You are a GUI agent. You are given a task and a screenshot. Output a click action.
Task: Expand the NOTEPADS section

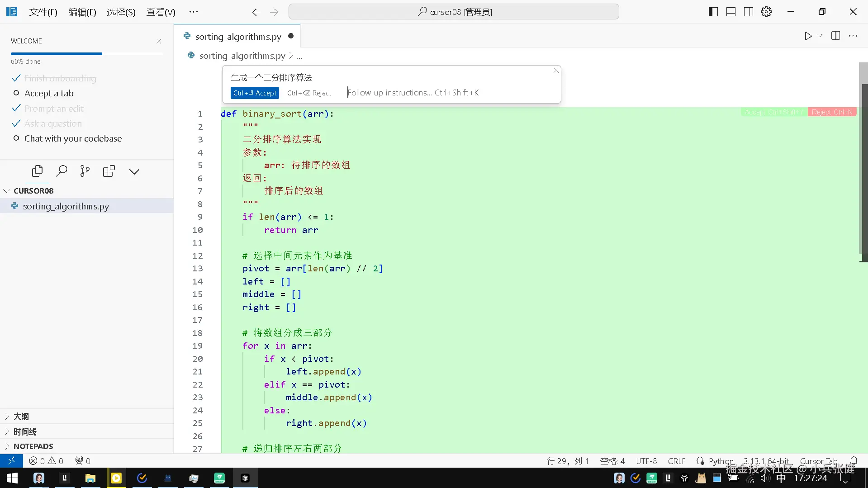point(87,446)
